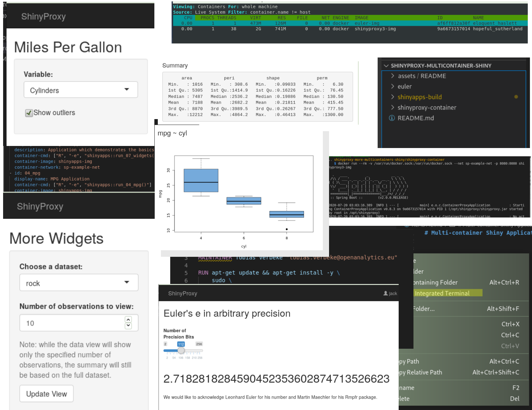Click ShinyProxy brand in Miles Per Gallon app
This screenshot has width=532, height=410.
click(43, 17)
